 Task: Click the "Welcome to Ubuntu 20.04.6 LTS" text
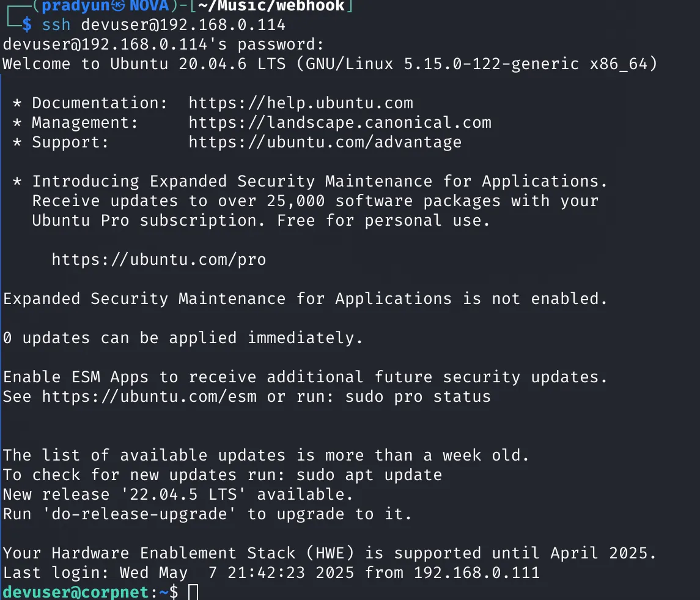coord(144,64)
